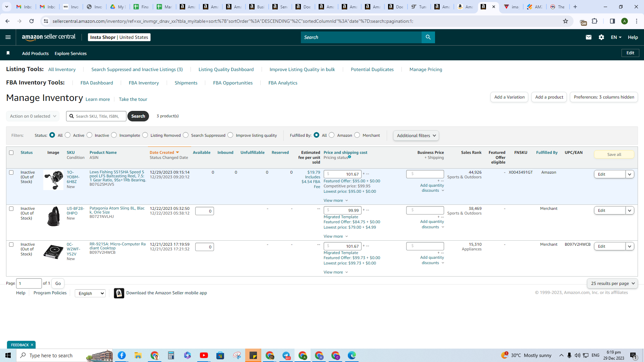The width and height of the screenshot is (644, 362).
Task: Open the settings gear icon
Action: 601,37
